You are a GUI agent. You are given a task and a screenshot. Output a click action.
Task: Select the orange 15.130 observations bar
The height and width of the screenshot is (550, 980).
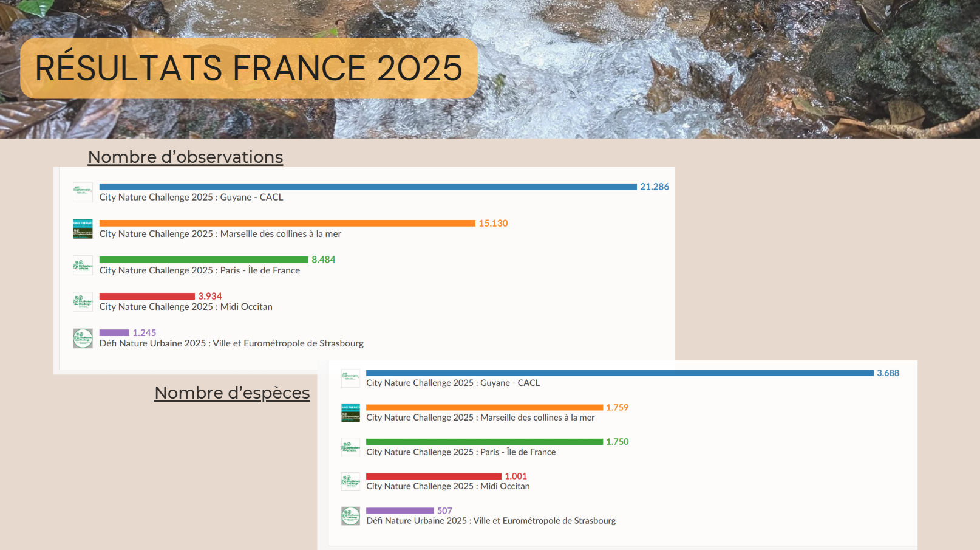click(x=287, y=223)
